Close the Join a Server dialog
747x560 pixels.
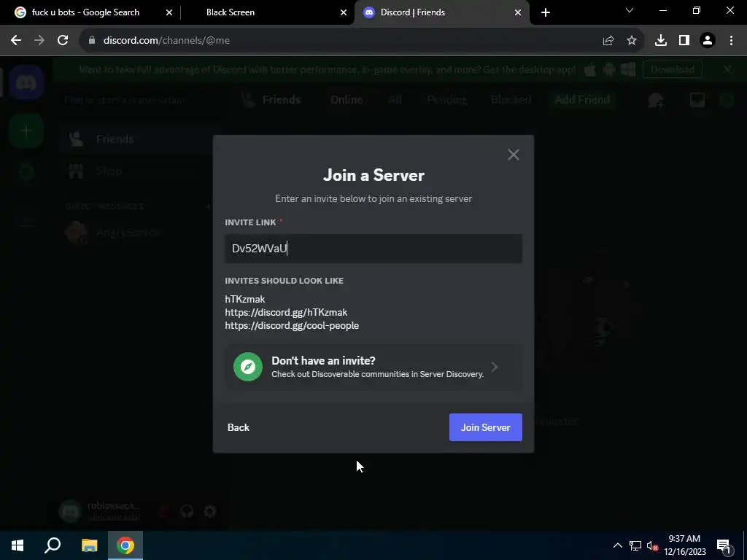pos(513,155)
